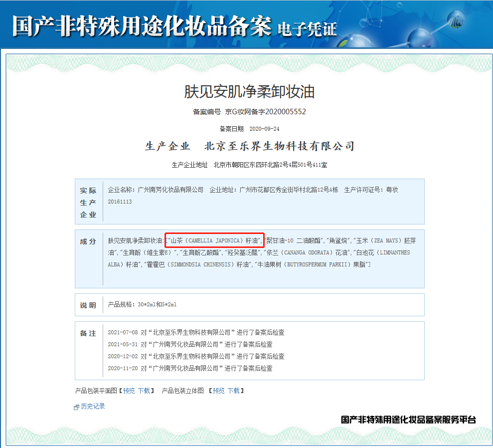Download the 产品包装立体图 image
Viewport: 493px width, 448px height.
tap(234, 391)
